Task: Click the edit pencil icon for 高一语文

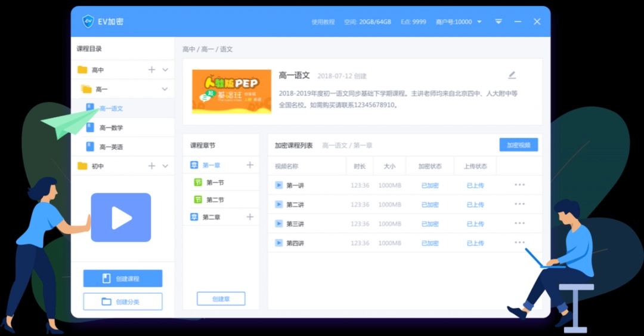Action: 512,75
